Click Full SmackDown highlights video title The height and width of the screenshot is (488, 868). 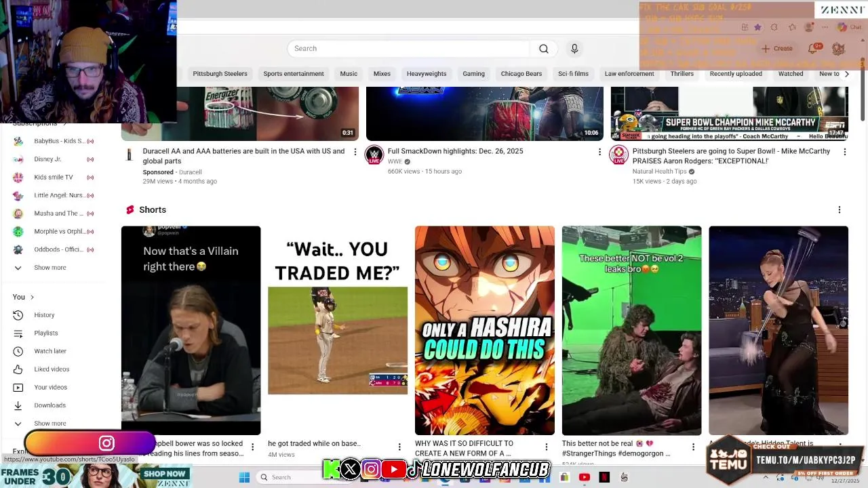pos(455,151)
